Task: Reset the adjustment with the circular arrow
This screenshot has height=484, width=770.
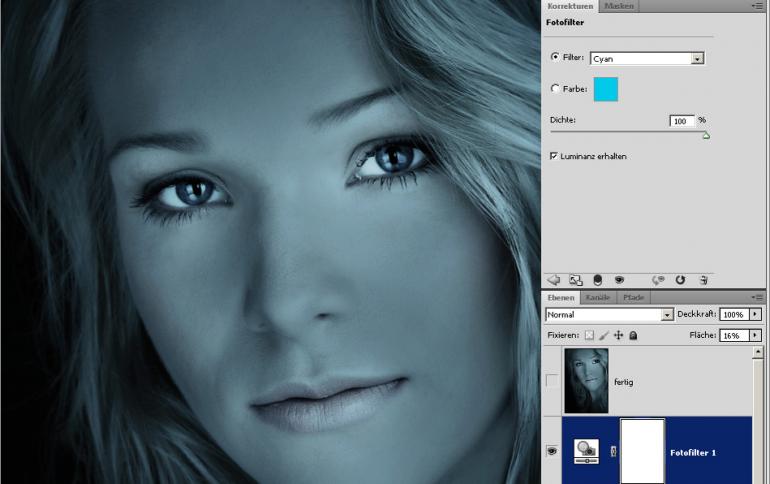Action: [x=680, y=280]
